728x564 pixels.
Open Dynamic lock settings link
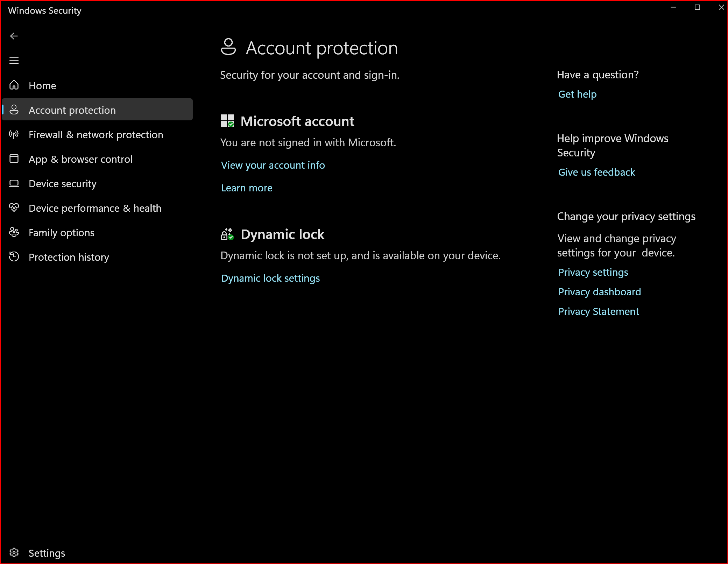[x=270, y=278]
